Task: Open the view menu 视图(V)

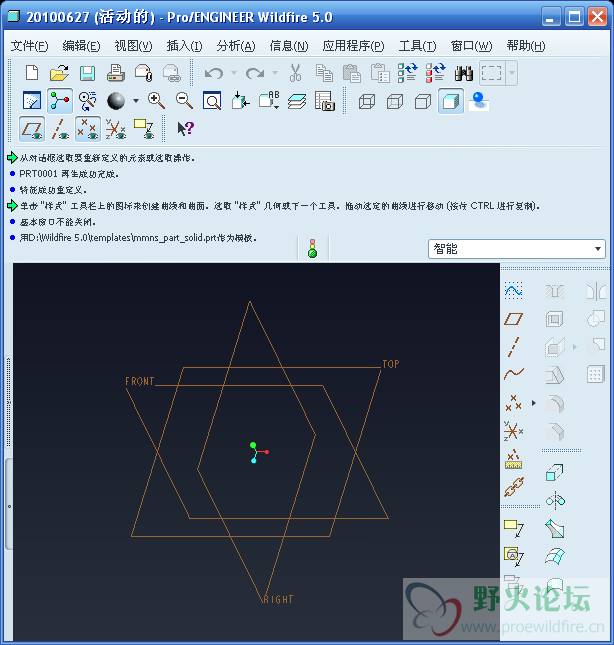Action: point(133,46)
